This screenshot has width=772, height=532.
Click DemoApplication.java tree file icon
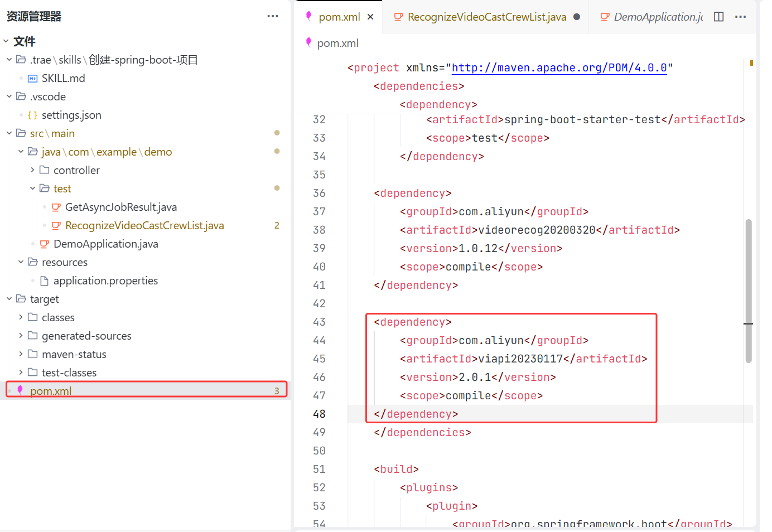(45, 244)
